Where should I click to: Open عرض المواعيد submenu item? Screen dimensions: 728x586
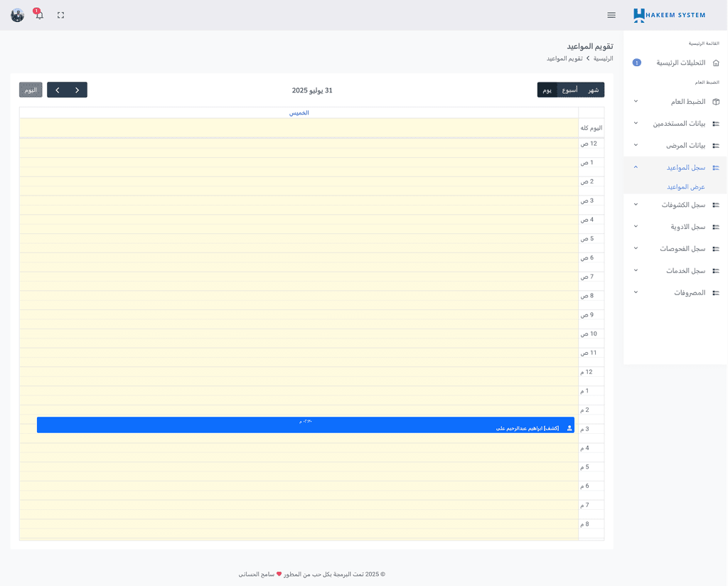click(685, 187)
